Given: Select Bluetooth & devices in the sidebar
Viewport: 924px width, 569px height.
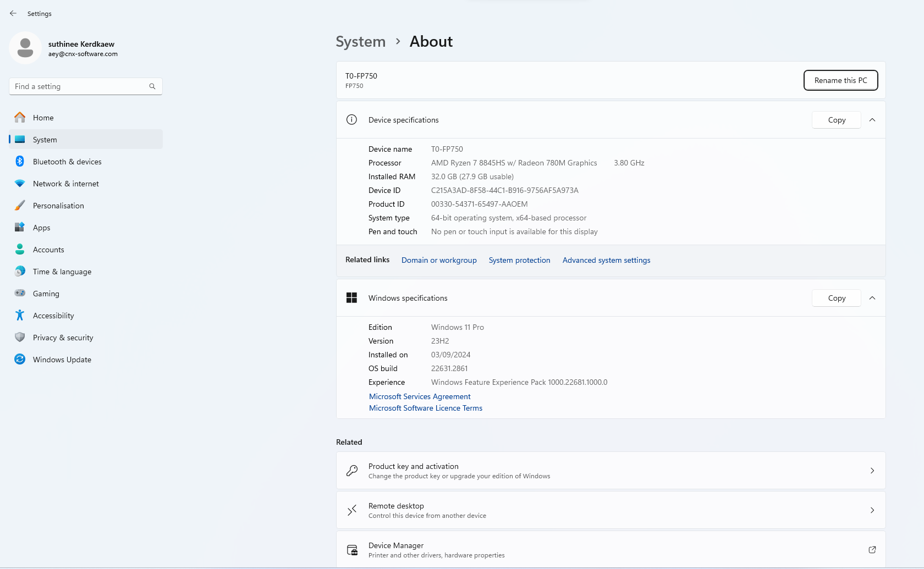Looking at the screenshot, I should tap(86, 161).
